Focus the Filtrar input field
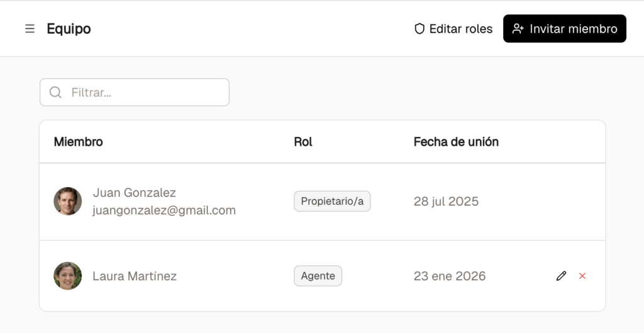Viewport: 644px width, 333px height. pos(145,92)
